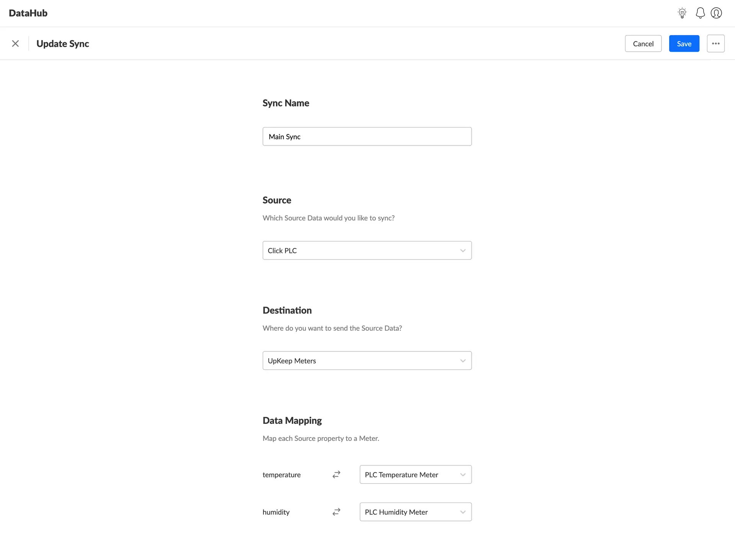The image size is (735, 560).
Task: Open the PLC Humidity Meter dropdown
Action: (x=416, y=512)
